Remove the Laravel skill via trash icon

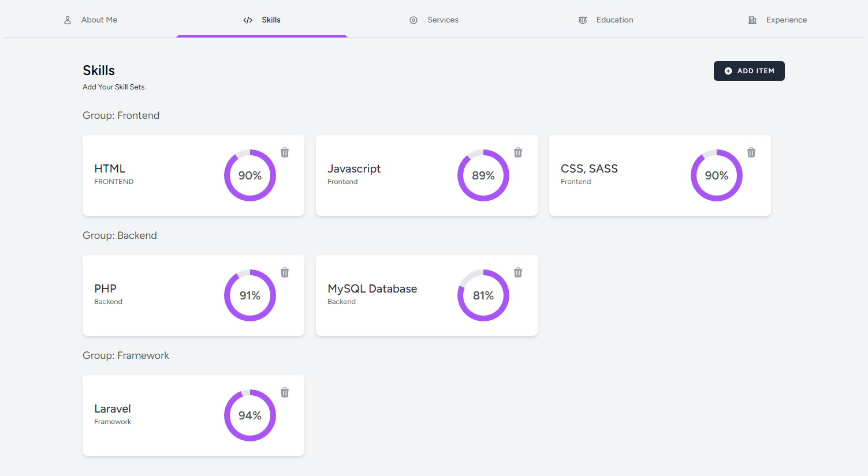pyautogui.click(x=285, y=392)
